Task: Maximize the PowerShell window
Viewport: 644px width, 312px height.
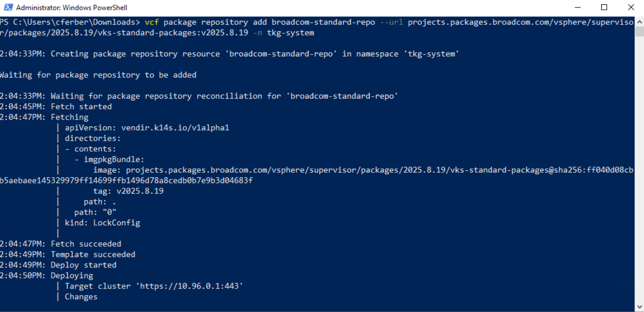Action: pos(604,8)
